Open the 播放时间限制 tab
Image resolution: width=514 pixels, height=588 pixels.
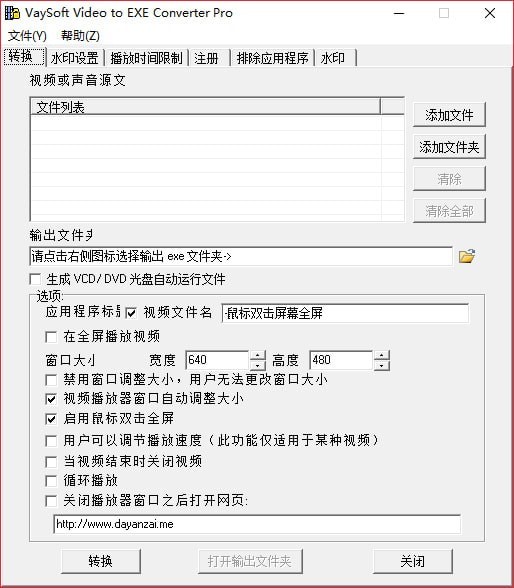click(x=147, y=58)
